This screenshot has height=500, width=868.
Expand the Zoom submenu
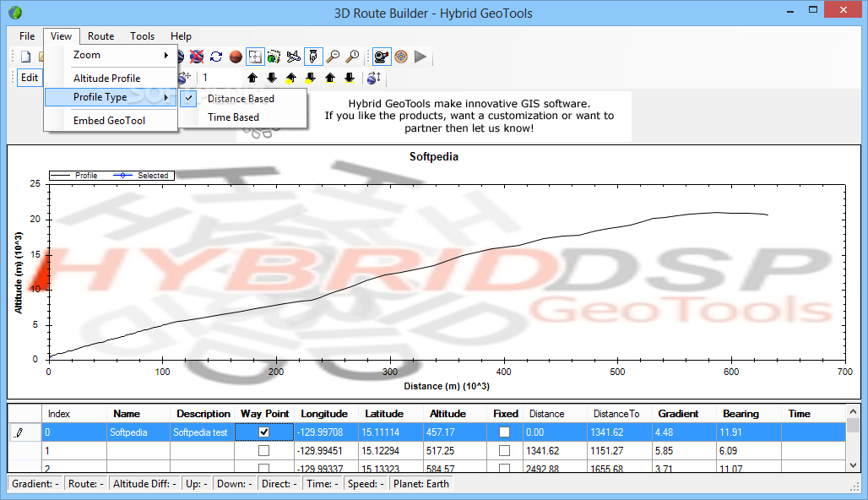(x=111, y=55)
